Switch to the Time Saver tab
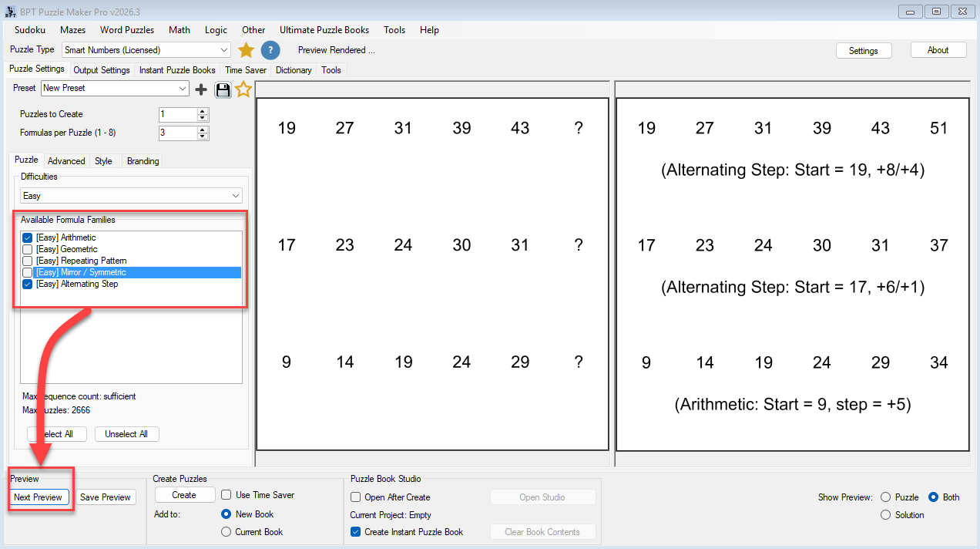This screenshot has height=549, width=980. coord(246,70)
